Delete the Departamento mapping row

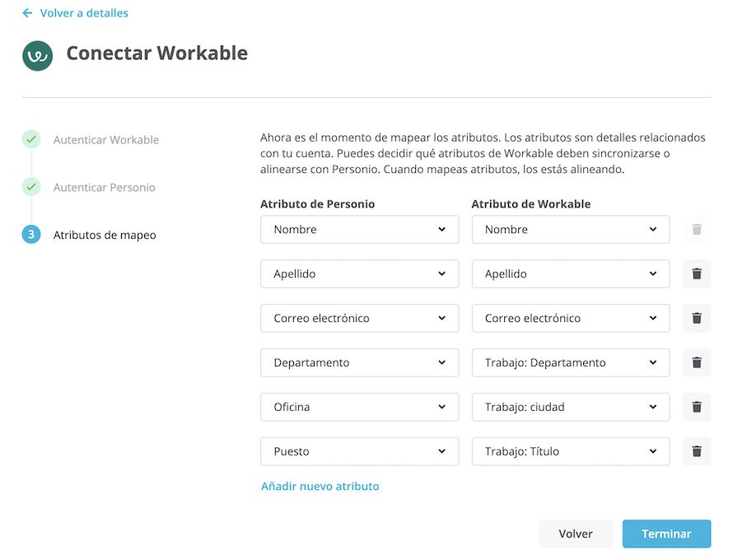pos(697,362)
